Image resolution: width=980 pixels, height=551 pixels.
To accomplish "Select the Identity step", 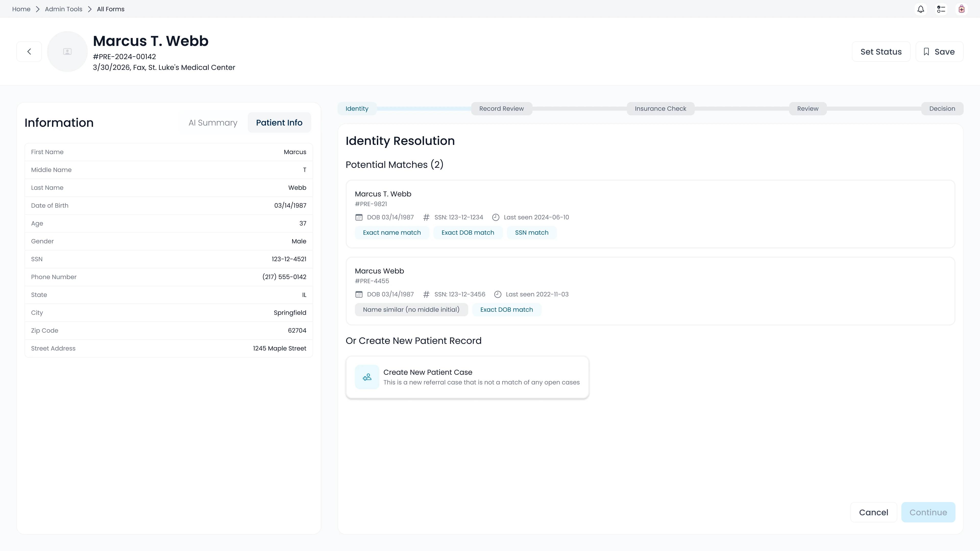I will 357,109.
